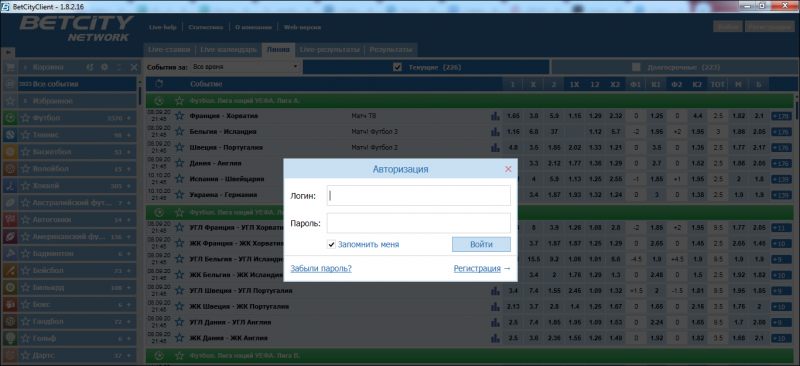Click the back arrow above the sidebar

[x=9, y=52]
